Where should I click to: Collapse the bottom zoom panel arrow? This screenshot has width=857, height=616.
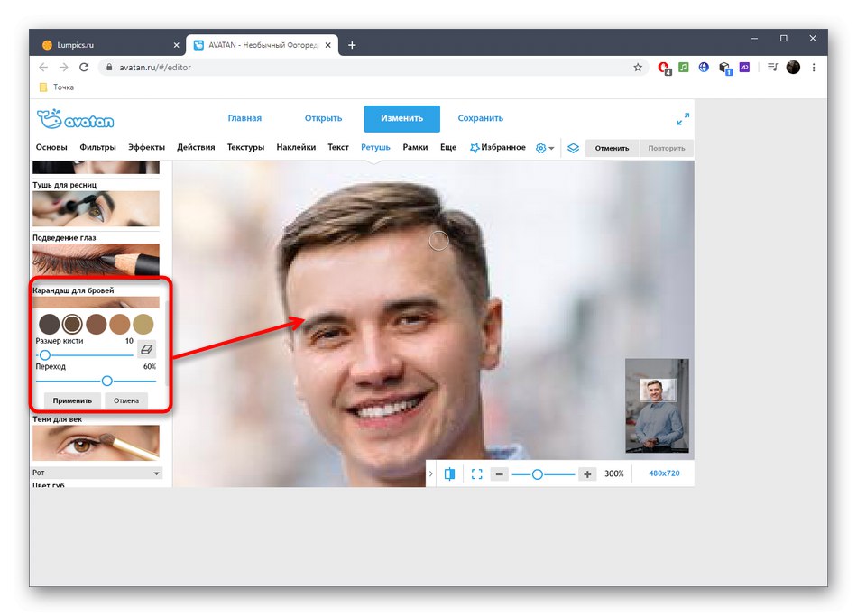point(430,473)
